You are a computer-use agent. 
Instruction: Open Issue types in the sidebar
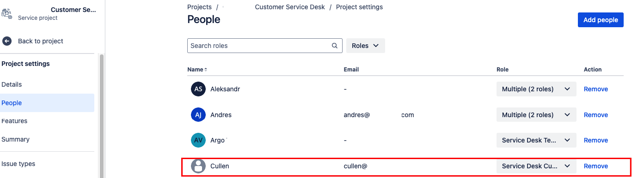tap(18, 164)
